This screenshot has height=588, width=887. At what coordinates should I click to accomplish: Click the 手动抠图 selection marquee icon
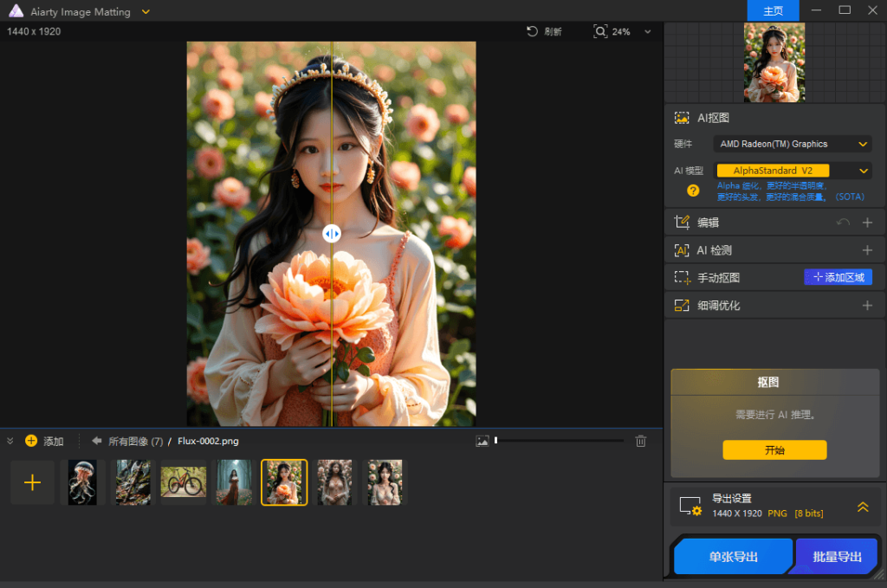coord(682,277)
